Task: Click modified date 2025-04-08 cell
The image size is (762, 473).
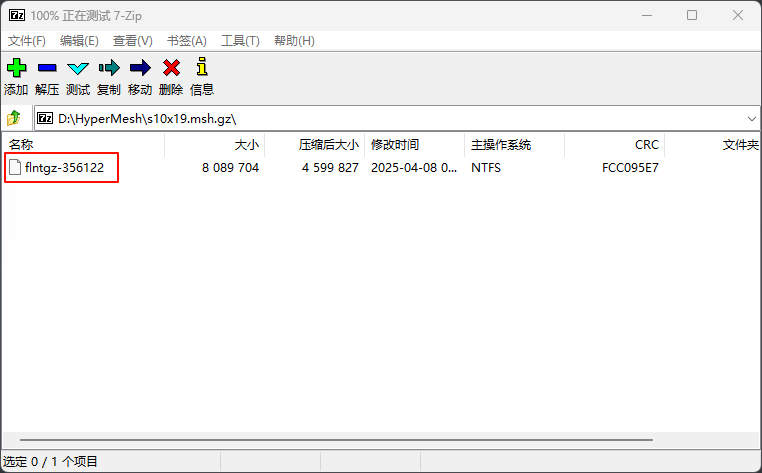Action: coord(414,168)
